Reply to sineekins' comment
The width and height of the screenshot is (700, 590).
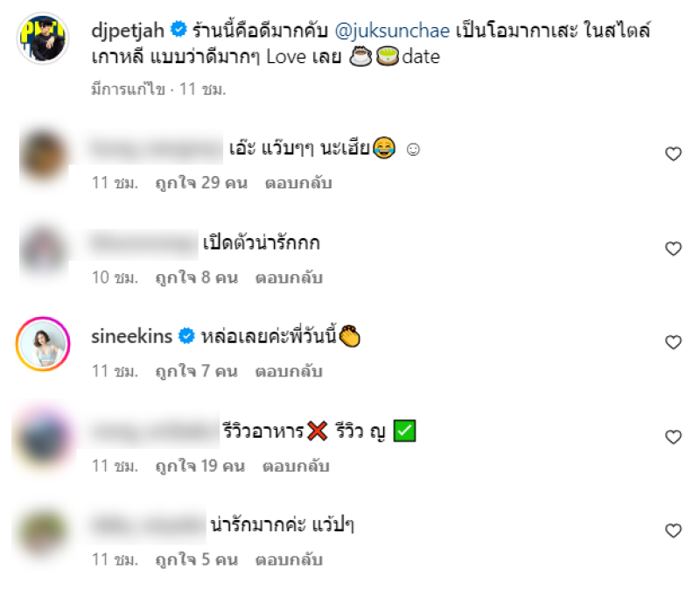click(x=289, y=371)
